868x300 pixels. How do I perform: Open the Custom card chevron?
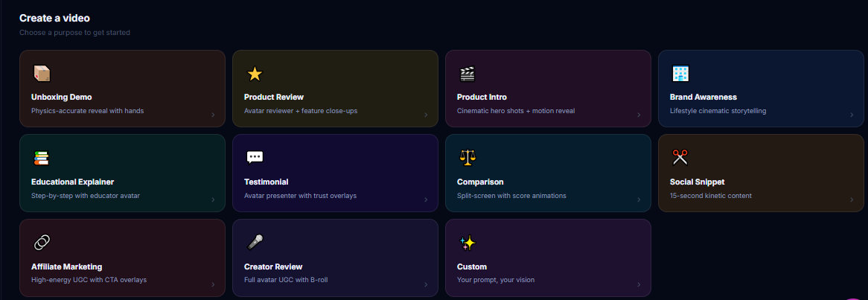click(x=638, y=284)
